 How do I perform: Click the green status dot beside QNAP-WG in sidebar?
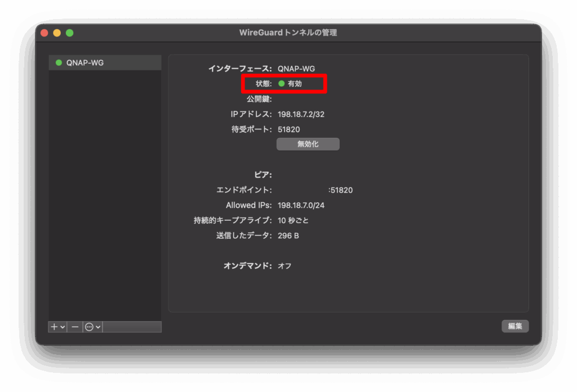tap(59, 63)
